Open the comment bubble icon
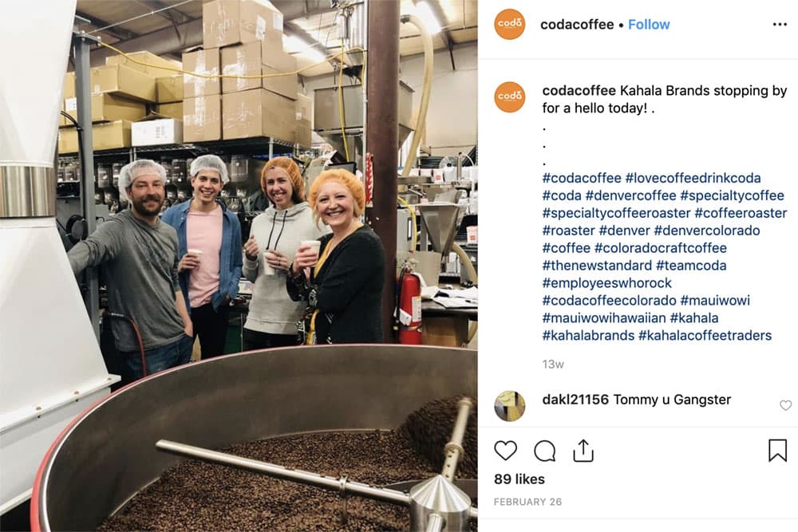The image size is (798, 532). [x=544, y=451]
